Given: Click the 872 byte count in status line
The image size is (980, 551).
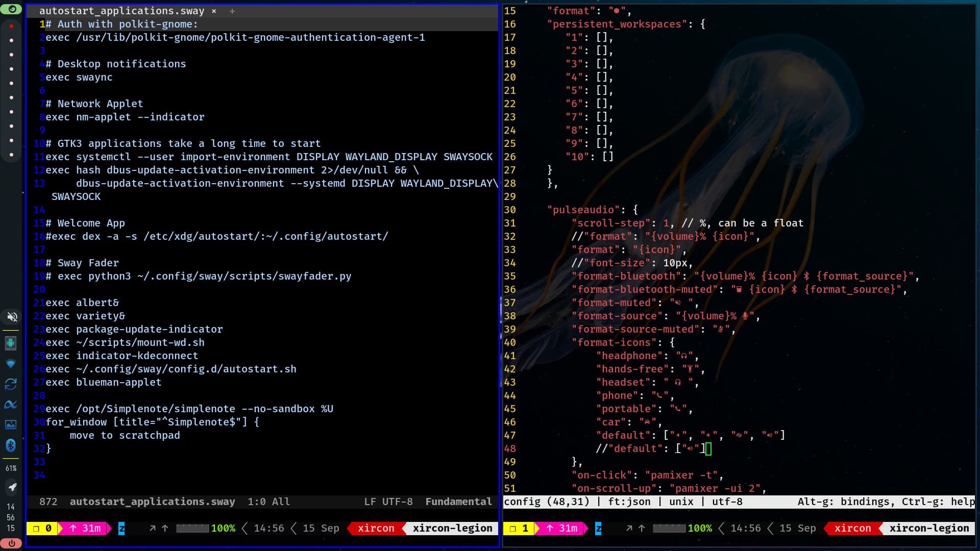Looking at the screenshot, I should 48,502.
